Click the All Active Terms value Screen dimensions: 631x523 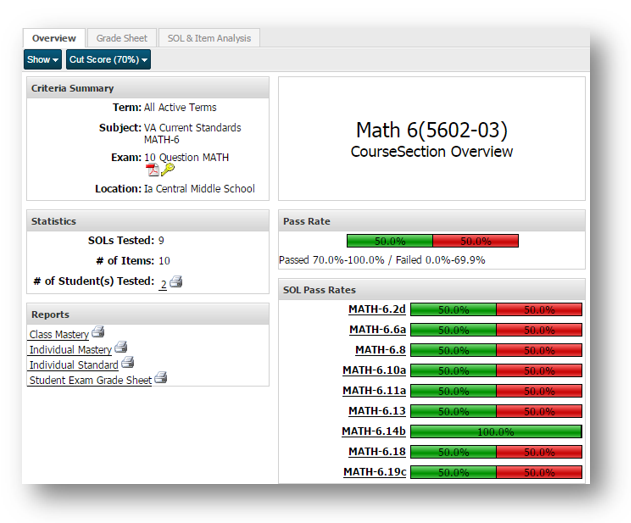click(180, 107)
